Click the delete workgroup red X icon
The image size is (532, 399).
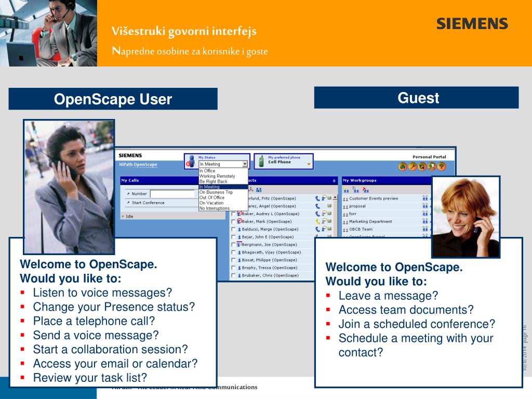tap(365, 190)
